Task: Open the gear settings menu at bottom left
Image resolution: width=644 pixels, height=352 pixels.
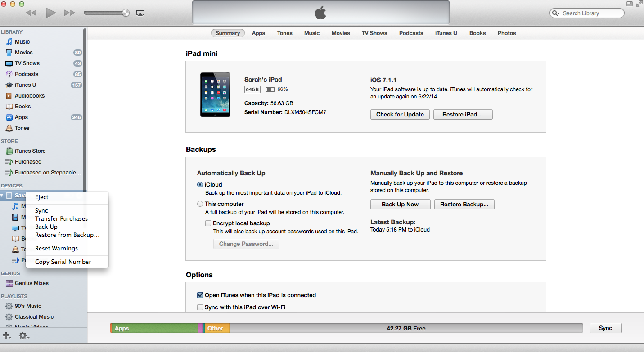Action: tap(23, 335)
